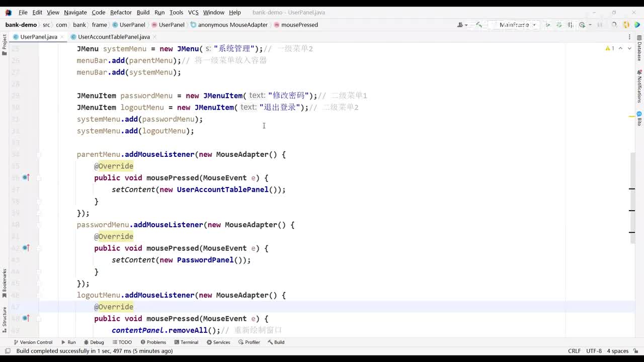Open the File menu
The width and height of the screenshot is (644, 362).
pos(23,12)
